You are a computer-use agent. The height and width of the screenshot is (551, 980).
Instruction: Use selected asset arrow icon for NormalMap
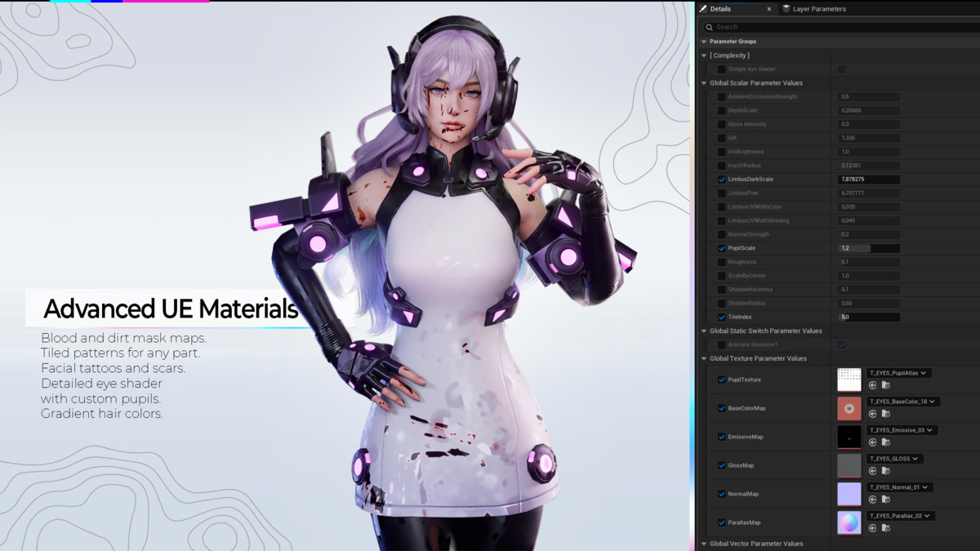[x=873, y=499]
